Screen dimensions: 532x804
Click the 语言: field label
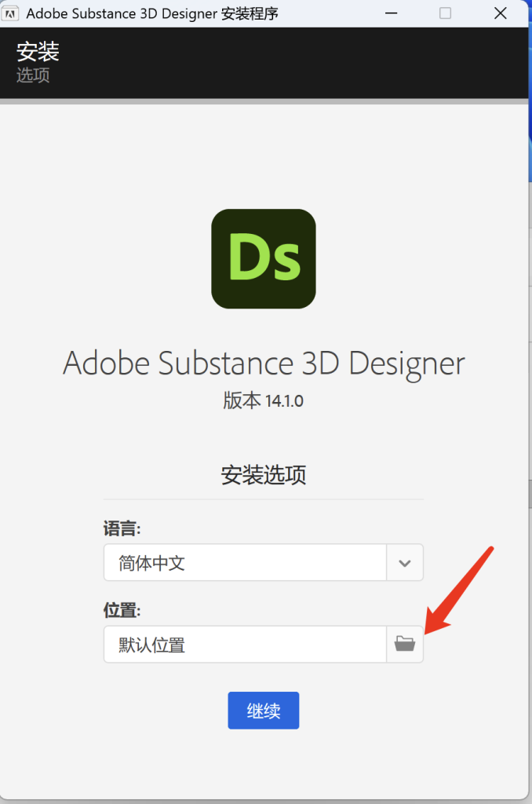tap(122, 529)
